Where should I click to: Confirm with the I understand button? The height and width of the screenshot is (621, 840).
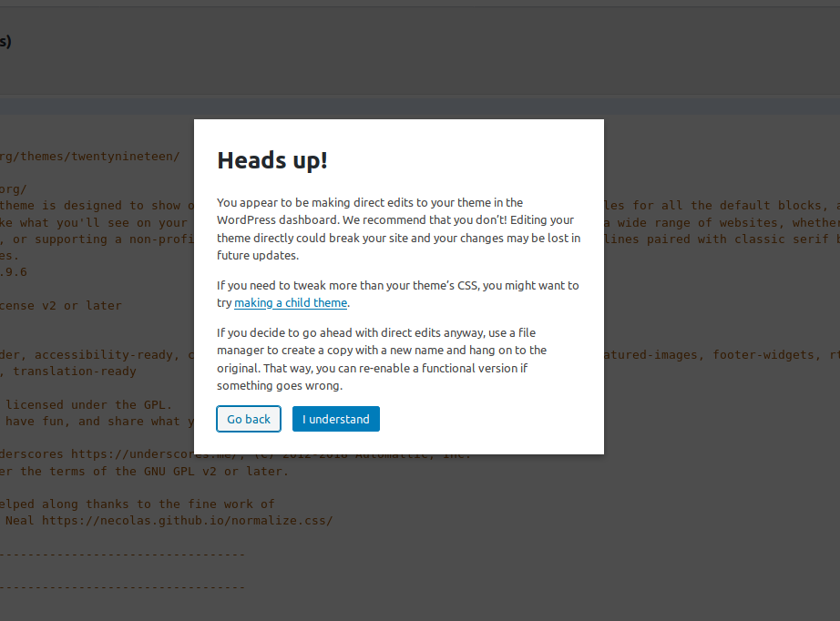tap(336, 419)
